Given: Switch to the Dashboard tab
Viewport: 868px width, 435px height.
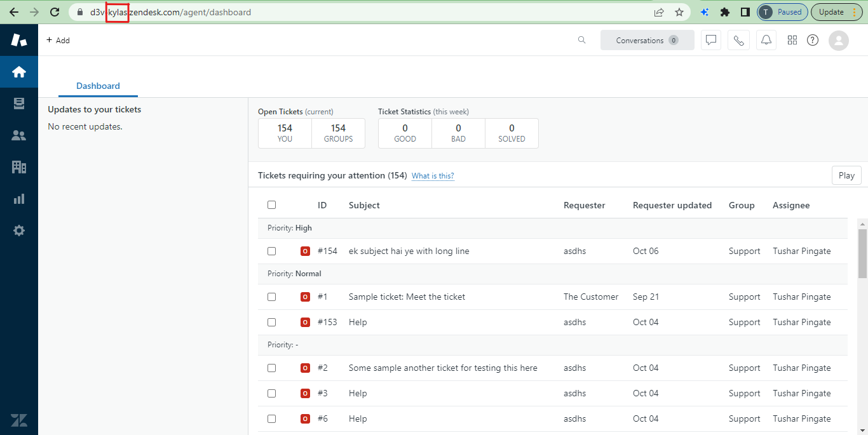Looking at the screenshot, I should tap(97, 86).
